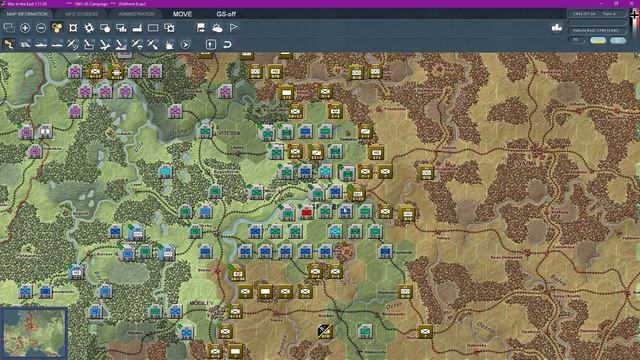
Task: Select the air recon mode icon
Action: pyautogui.click(x=73, y=44)
